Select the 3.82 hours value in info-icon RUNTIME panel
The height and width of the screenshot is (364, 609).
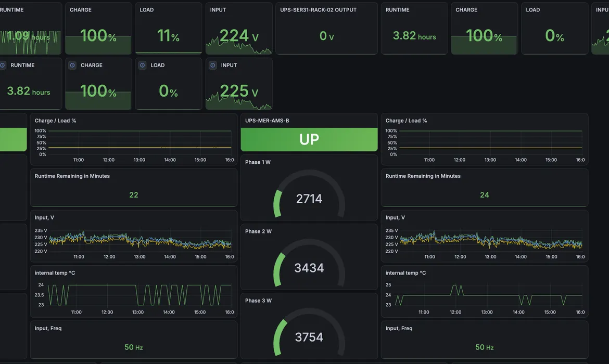click(x=28, y=91)
